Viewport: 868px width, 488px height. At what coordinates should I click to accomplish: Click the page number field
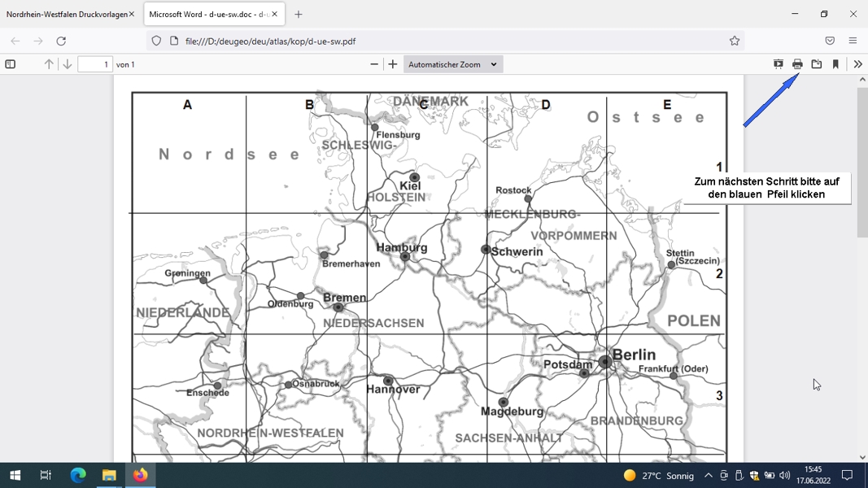point(95,64)
